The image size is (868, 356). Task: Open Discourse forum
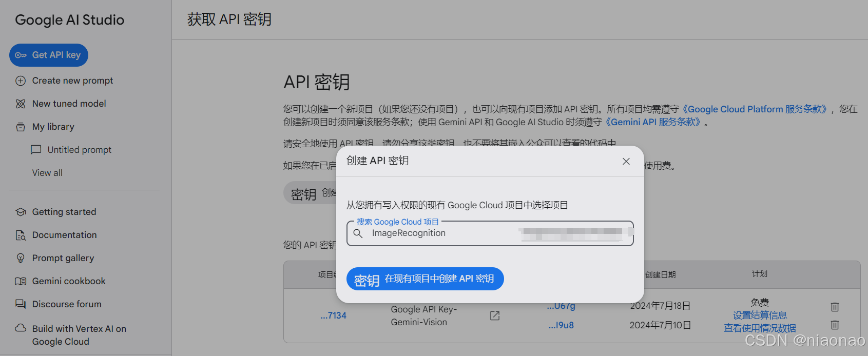click(67, 304)
